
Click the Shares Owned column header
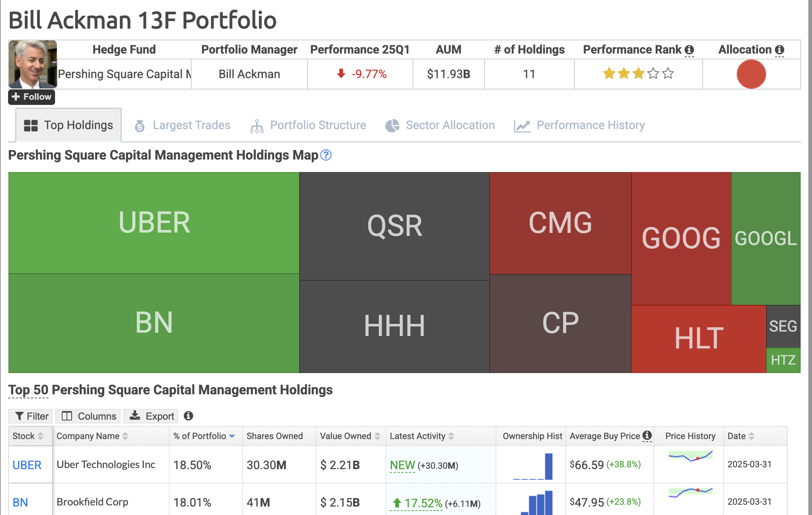(279, 436)
